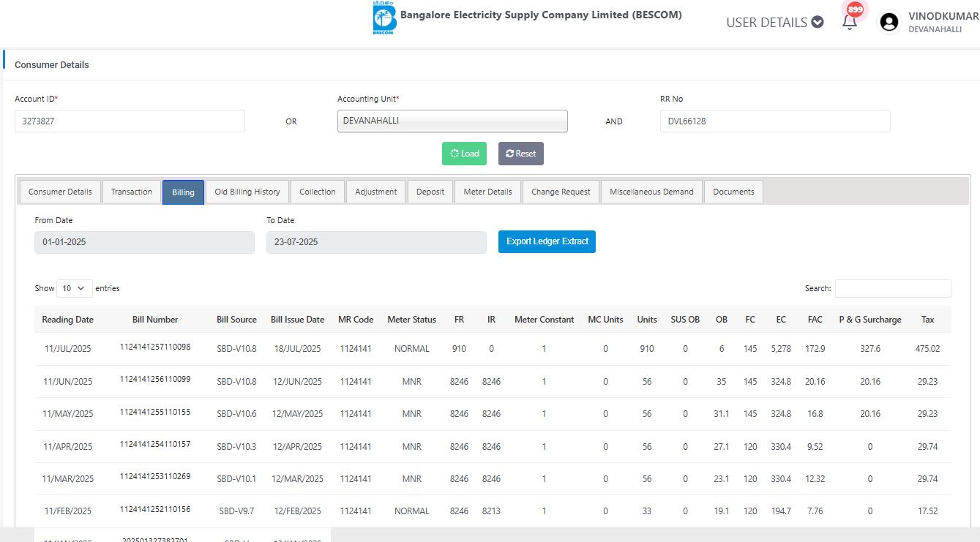
Task: Open the Documents tab
Action: 733,192
